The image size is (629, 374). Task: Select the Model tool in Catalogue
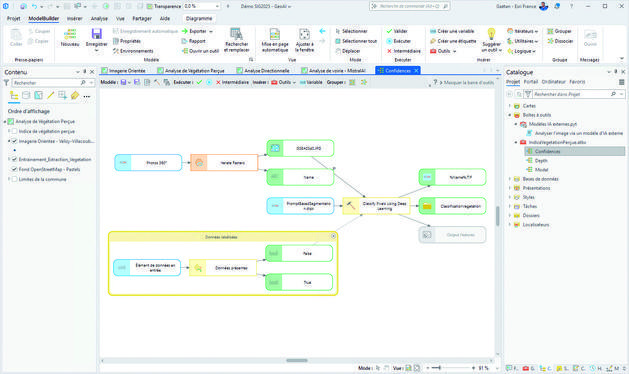click(541, 170)
